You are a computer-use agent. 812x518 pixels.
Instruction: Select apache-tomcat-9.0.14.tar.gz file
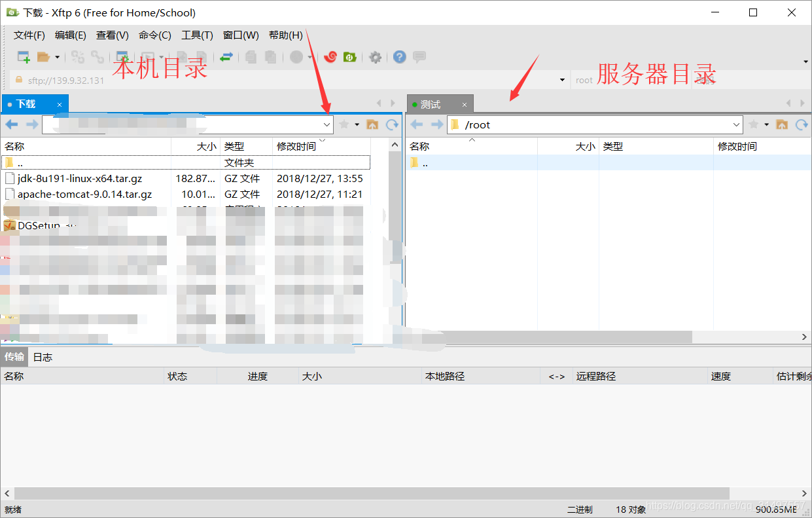click(x=186, y=194)
